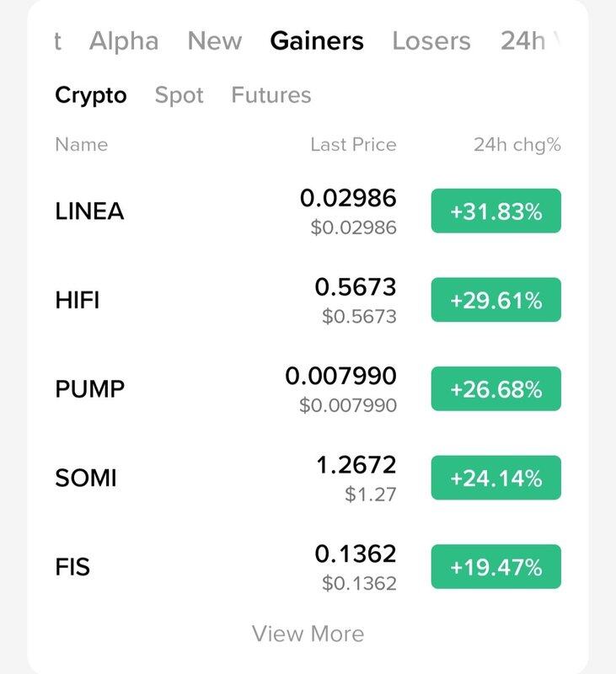Viewport: 616px width, 674px height.
Task: Tap the +31.83% change badge
Action: point(496,211)
